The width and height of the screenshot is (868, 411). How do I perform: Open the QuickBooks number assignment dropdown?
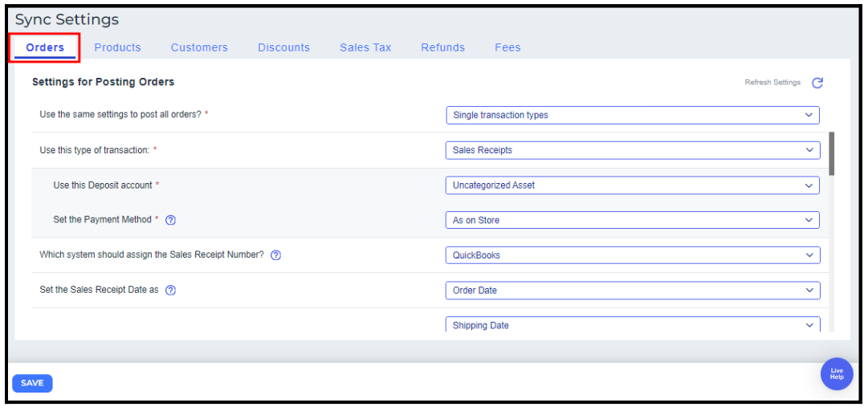(x=632, y=255)
